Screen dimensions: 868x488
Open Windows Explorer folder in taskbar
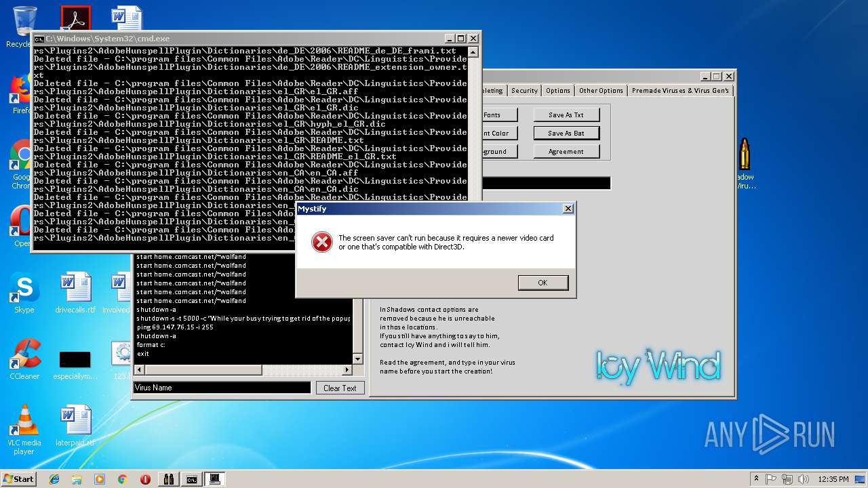coord(77,479)
